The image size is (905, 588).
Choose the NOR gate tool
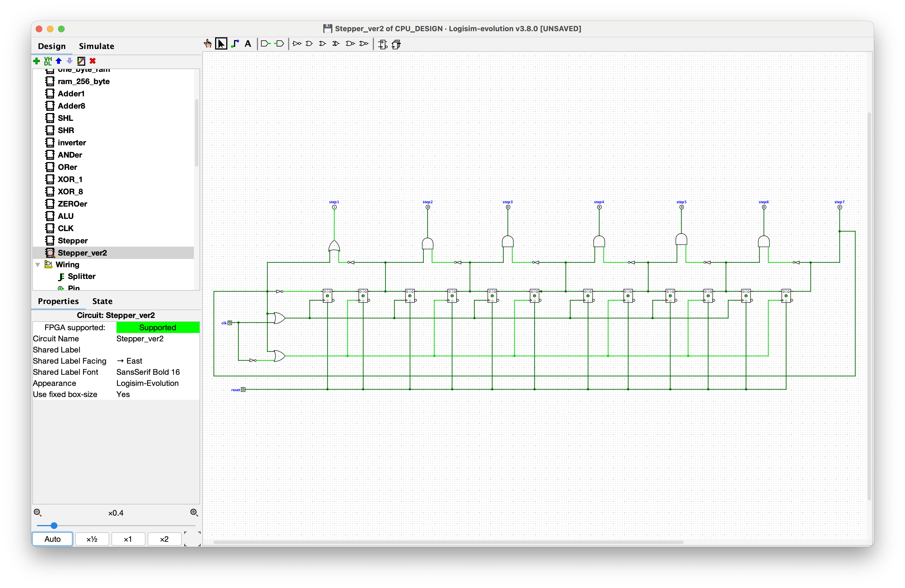tap(364, 44)
